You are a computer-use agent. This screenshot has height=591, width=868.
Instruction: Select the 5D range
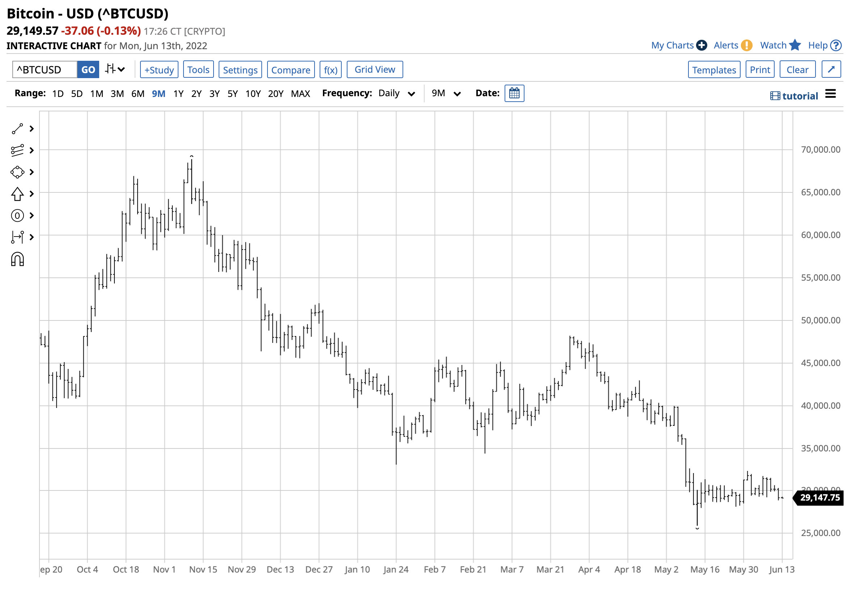77,94
